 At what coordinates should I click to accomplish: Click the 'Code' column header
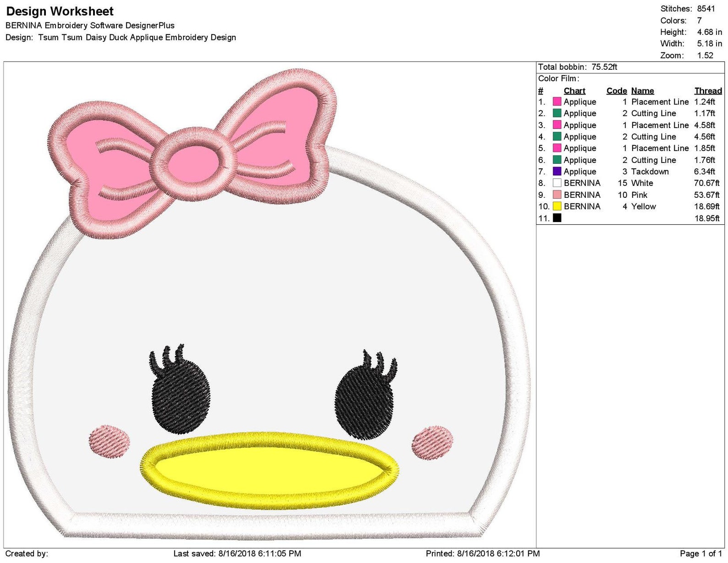point(617,91)
